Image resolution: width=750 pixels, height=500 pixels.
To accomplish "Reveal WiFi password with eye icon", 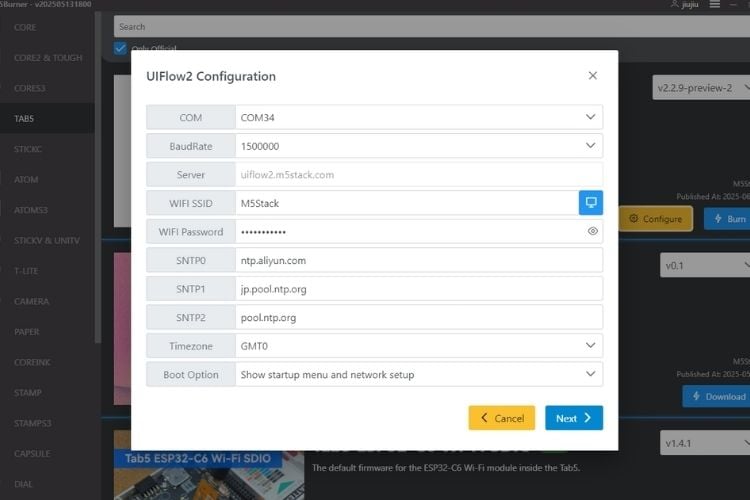I will [593, 232].
